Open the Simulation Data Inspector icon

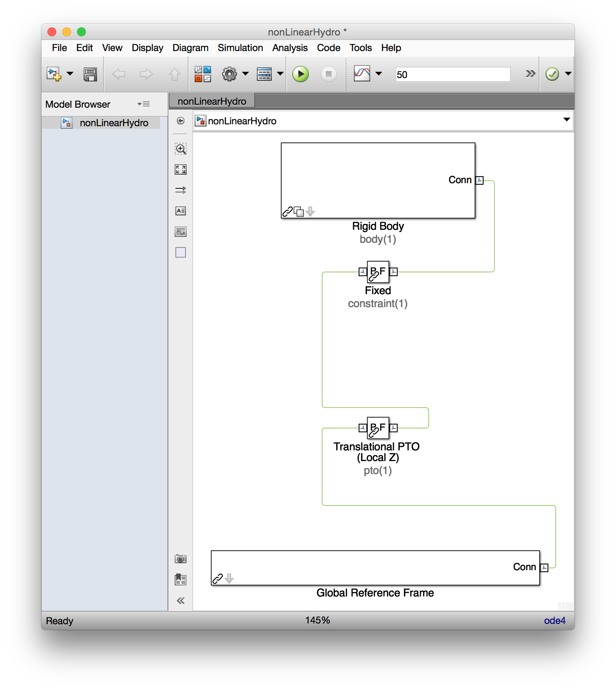(362, 73)
